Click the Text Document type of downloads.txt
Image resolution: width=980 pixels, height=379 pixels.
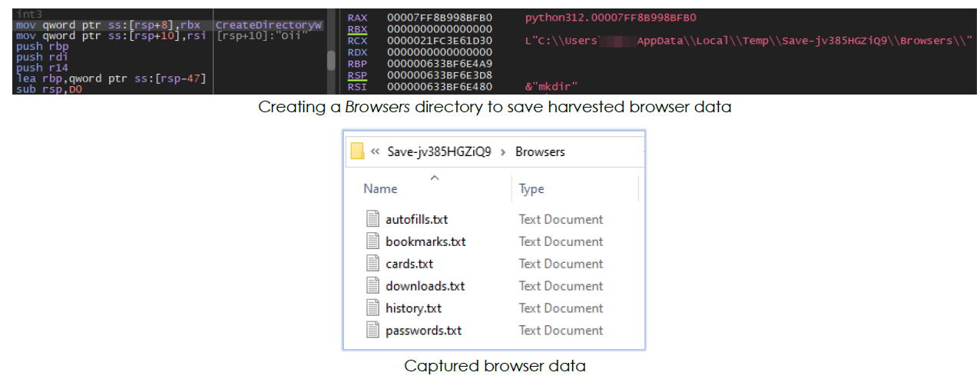click(x=561, y=286)
